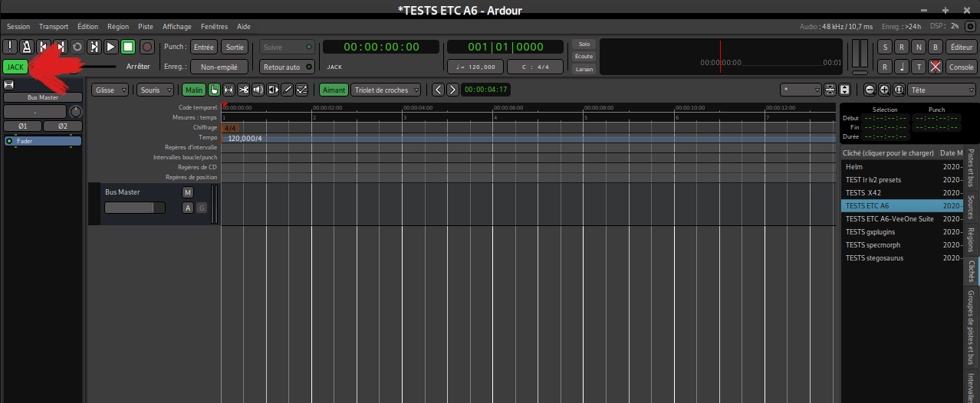
Task: Switch to the Sources tab
Action: point(971,207)
